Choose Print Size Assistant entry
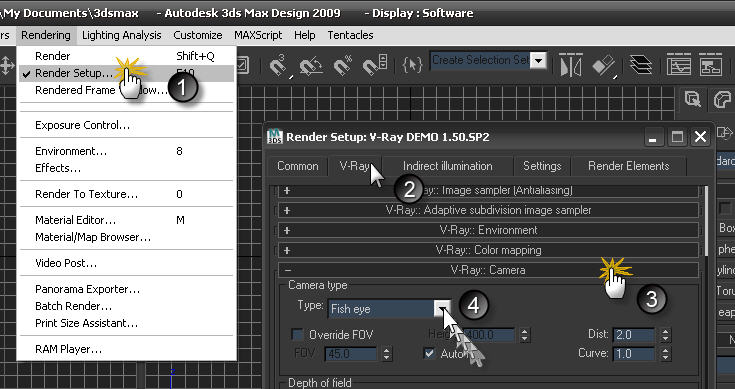Screen dimensions: 735x389 tap(126, 323)
